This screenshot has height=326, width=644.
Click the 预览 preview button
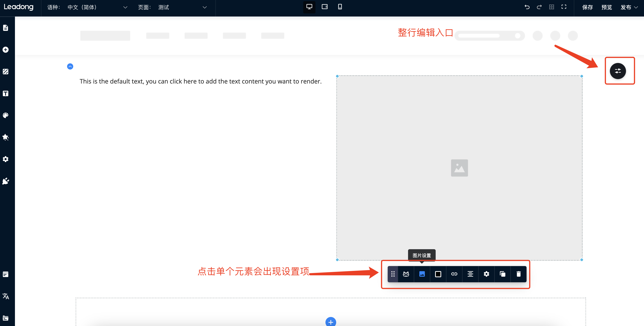tap(606, 7)
